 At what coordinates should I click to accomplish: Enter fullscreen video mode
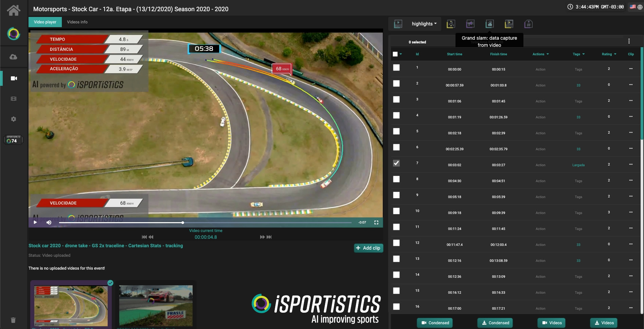[x=376, y=222]
